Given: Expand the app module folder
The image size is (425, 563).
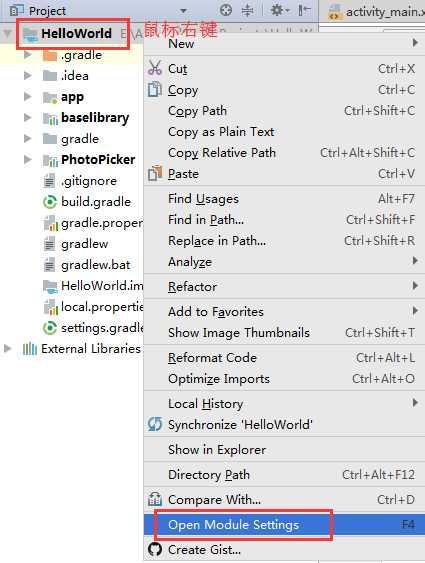Looking at the screenshot, I should pyautogui.click(x=27, y=97).
